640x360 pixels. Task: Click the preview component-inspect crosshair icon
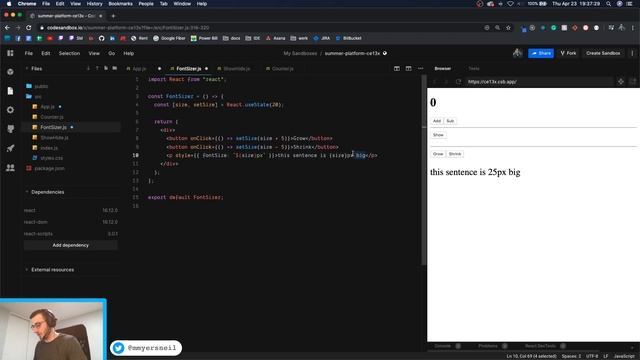point(621,82)
